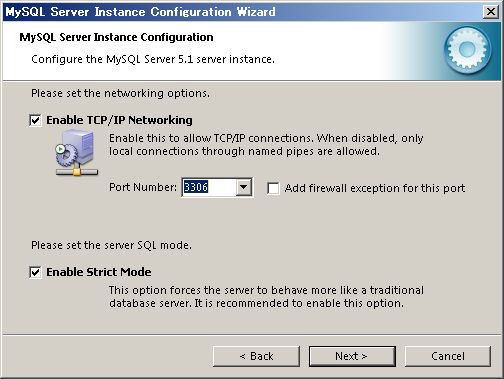The width and height of the screenshot is (504, 379).
Task: Uncheck the Enable Strict Mode checkbox
Action: (35, 272)
